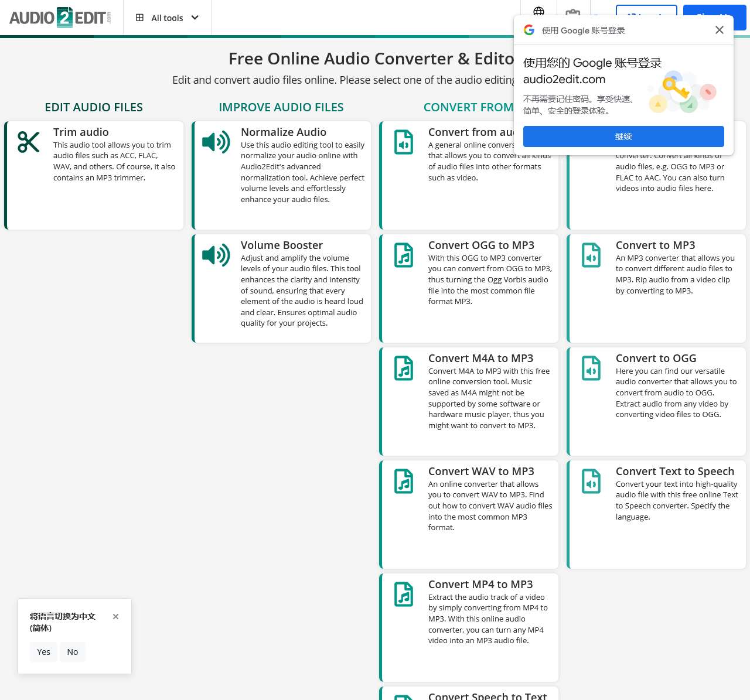Click the Convert to OGG description paragraph
This screenshot has width=750, height=700.
676,392
